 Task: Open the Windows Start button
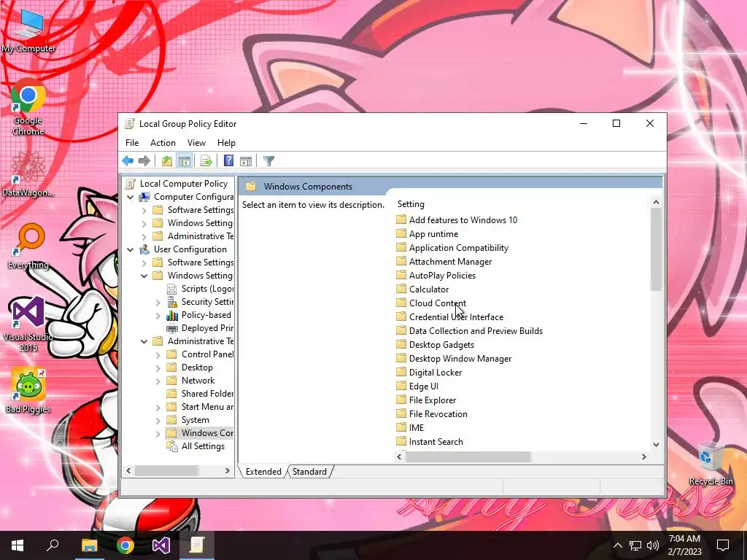pyautogui.click(x=18, y=545)
